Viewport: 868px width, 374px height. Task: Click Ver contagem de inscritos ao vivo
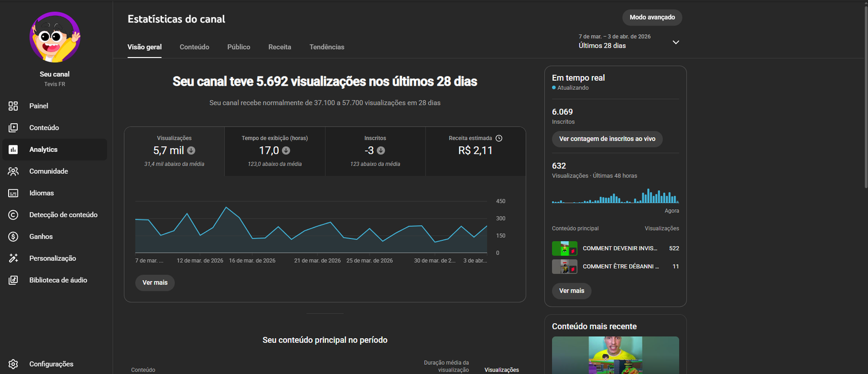tap(607, 139)
